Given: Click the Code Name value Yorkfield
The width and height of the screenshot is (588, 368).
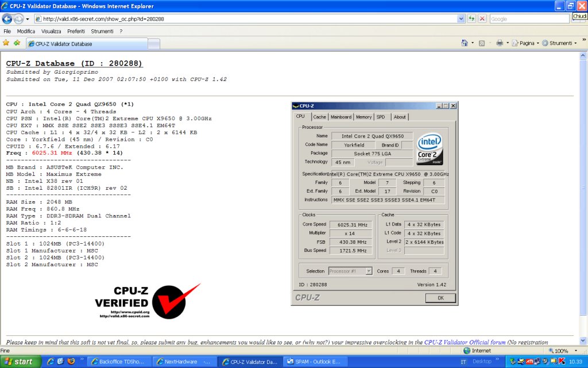Looking at the screenshot, I should (x=354, y=145).
